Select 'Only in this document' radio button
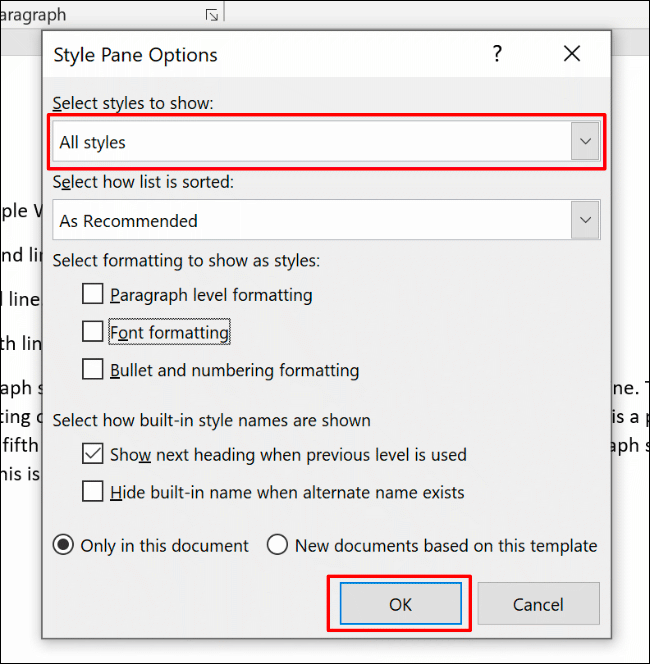The height and width of the screenshot is (664, 650). coord(64,545)
